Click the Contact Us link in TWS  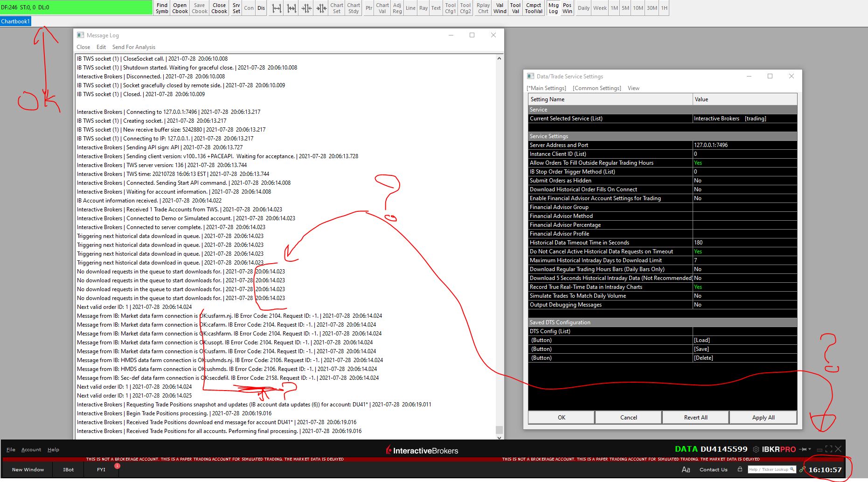[714, 469]
